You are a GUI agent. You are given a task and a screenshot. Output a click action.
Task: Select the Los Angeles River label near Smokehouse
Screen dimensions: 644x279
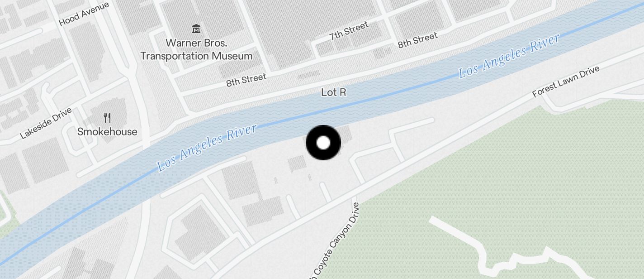pos(207,148)
